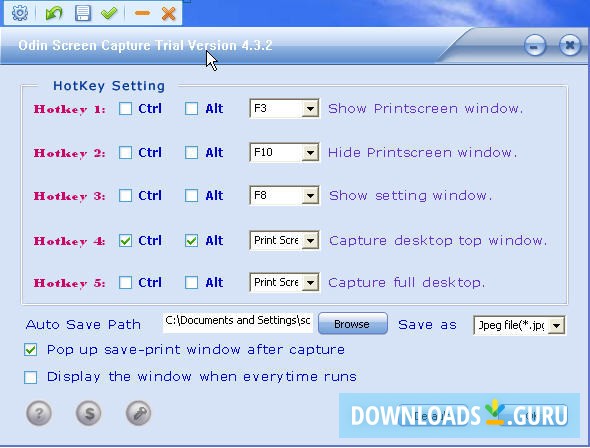Viewport: 590px width, 448px height.
Task: Click the Odin Screen Capture title bar text
Action: point(145,46)
